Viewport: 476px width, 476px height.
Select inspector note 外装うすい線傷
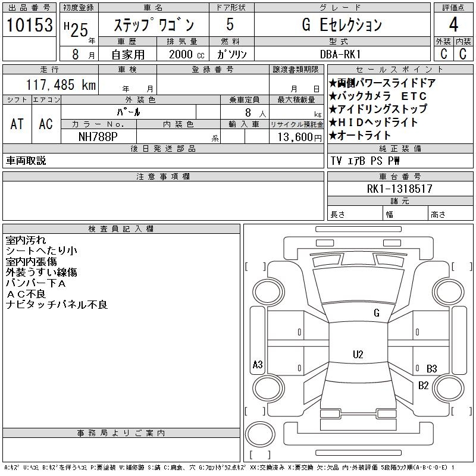point(41,272)
